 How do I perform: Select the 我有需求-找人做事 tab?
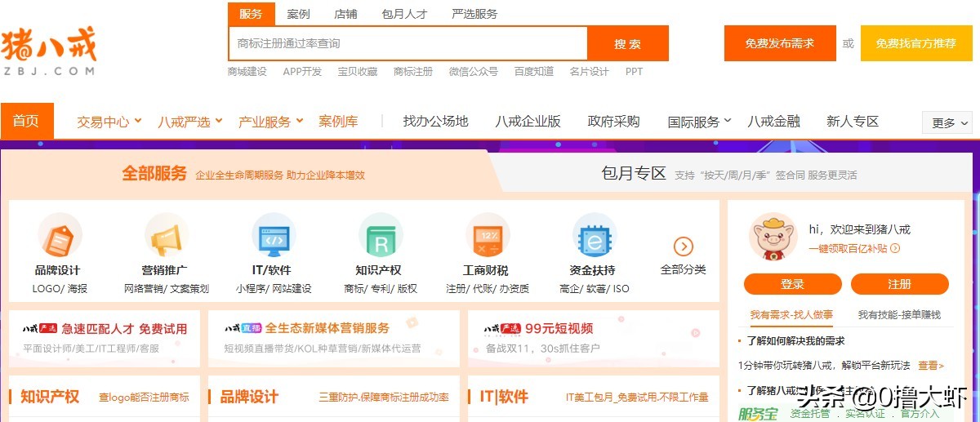791,315
